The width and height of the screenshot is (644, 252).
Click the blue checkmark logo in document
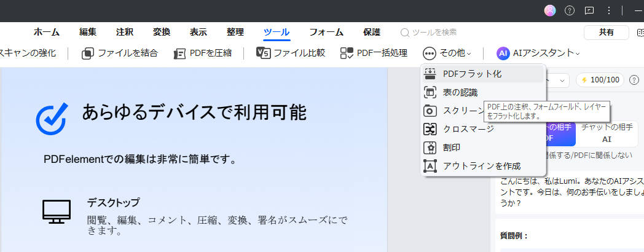point(52,119)
